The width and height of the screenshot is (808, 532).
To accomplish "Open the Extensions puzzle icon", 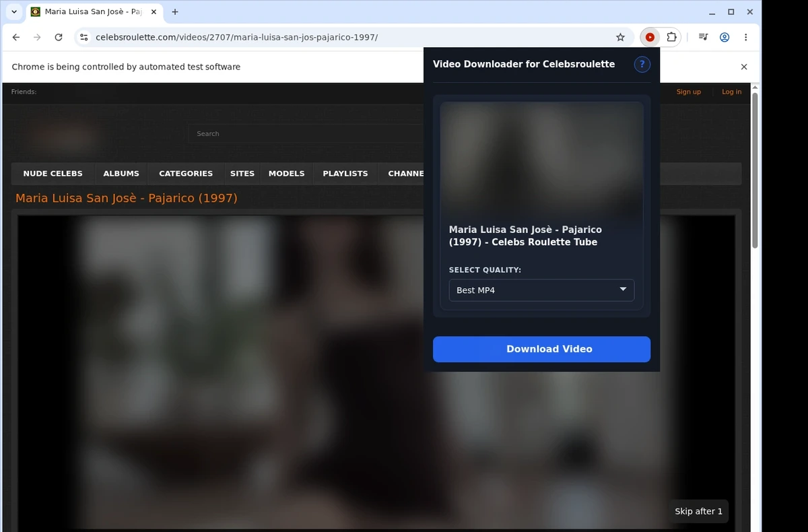I will tap(671, 37).
